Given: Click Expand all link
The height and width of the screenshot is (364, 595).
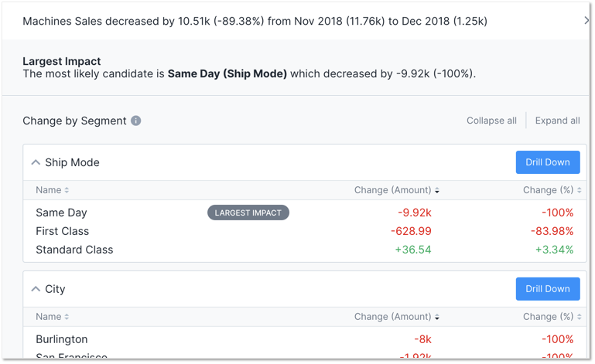Looking at the screenshot, I should click(x=557, y=121).
